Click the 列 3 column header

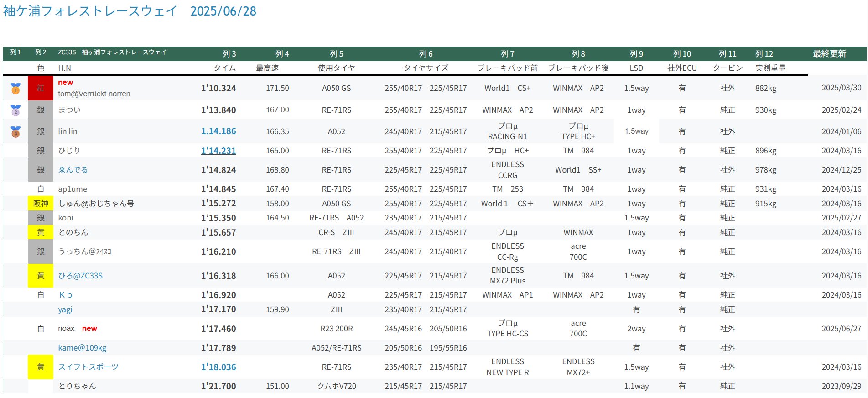[x=229, y=54]
